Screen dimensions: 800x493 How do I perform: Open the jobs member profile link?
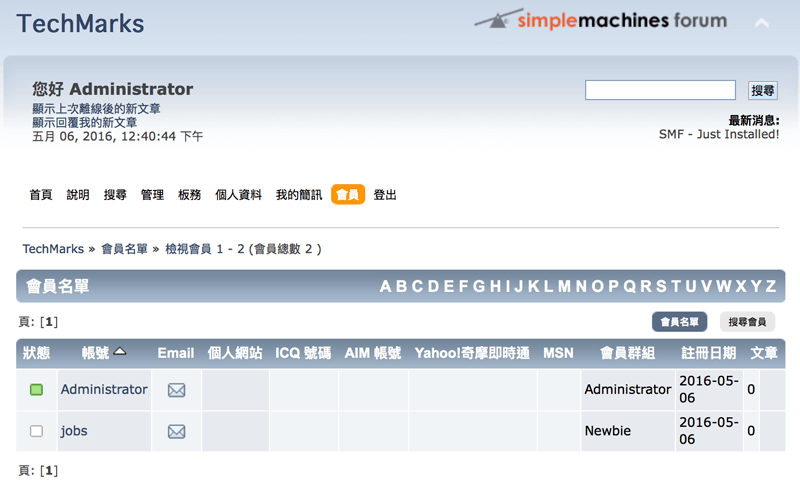74,431
